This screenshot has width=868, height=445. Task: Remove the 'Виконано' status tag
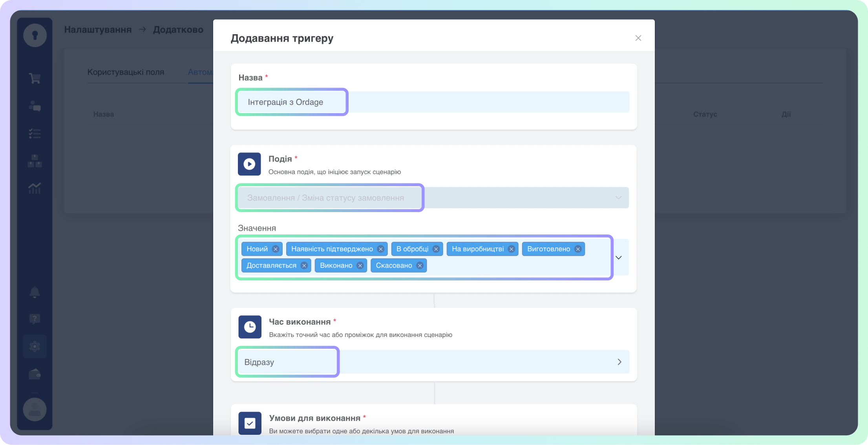click(x=360, y=266)
